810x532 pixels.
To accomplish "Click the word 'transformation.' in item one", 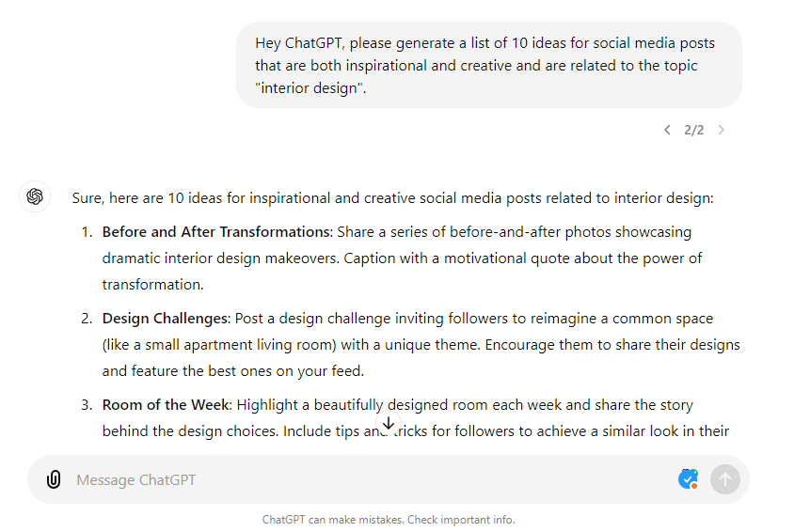I will coord(153,285).
